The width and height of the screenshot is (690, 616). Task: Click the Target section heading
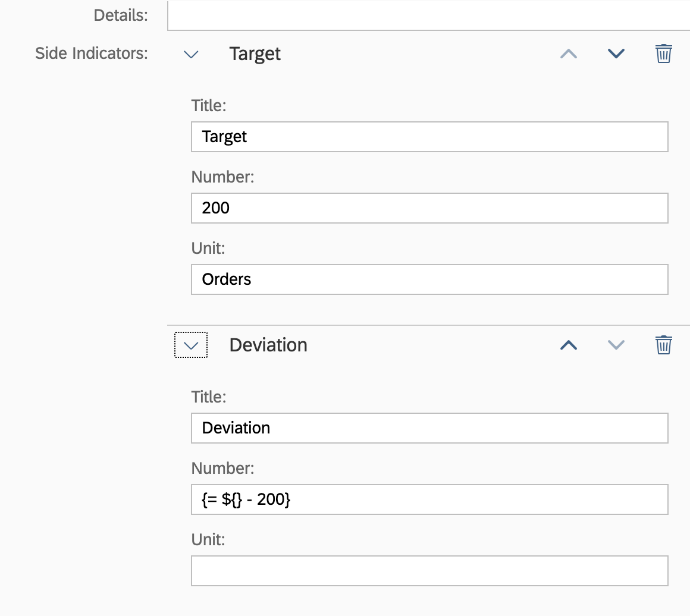click(255, 53)
